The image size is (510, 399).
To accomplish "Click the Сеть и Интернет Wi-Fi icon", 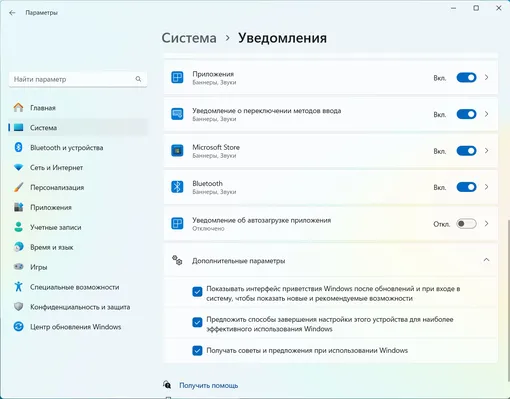I will point(18,167).
